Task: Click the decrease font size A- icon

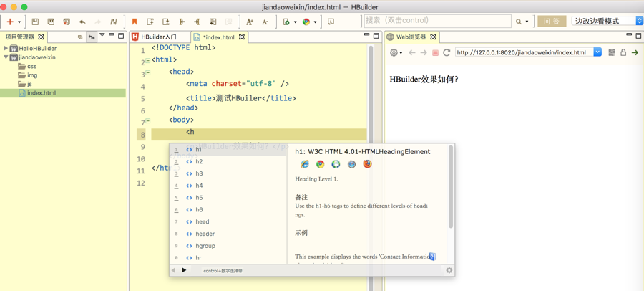Action: click(265, 22)
